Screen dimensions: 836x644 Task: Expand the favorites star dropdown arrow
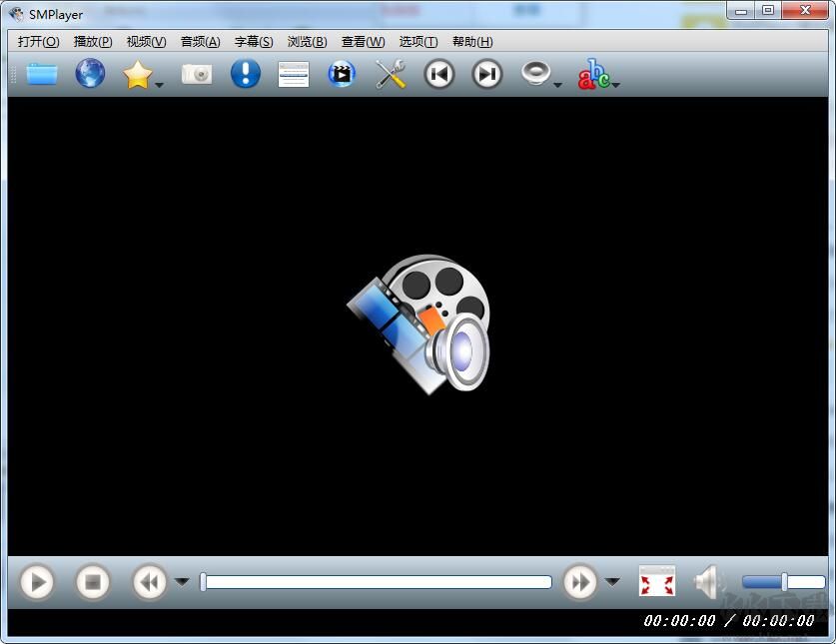tap(159, 85)
